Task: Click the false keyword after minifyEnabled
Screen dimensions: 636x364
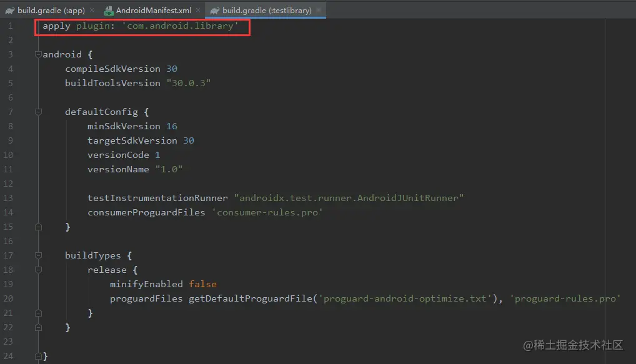Action: click(202, 284)
